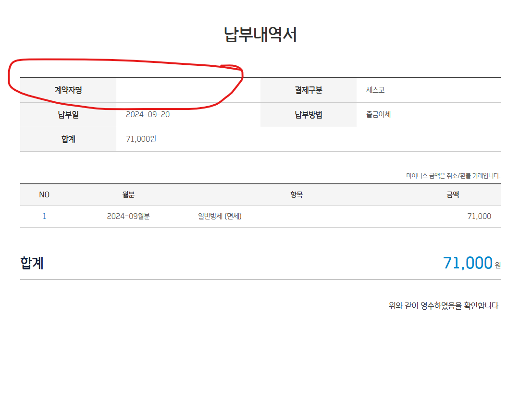Click row number 1 in the list

point(44,216)
